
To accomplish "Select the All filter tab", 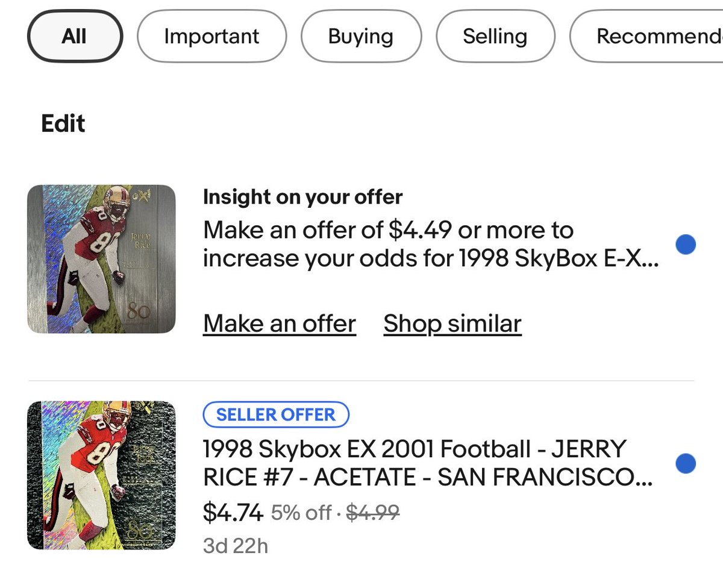I will (x=74, y=36).
